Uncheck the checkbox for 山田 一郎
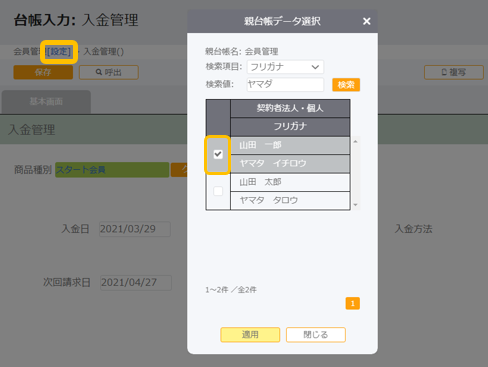This screenshot has height=367, width=488. click(218, 154)
